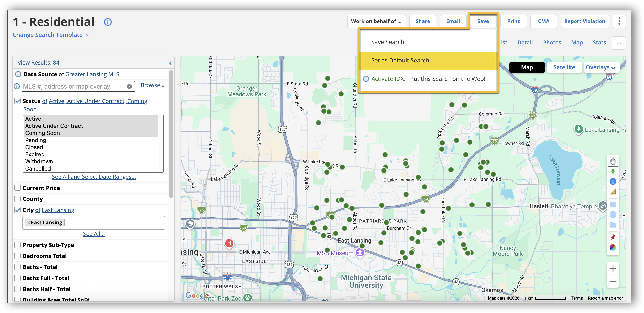Select the hand pan tool on map
The image size is (644, 313).
tap(613, 162)
